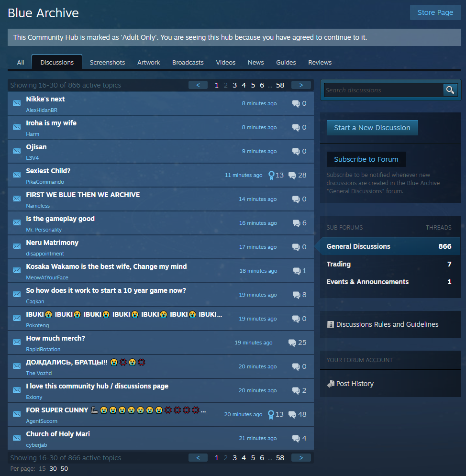Viewport: 466px width, 476px height.
Task: Set 15 topics per page
Action: coord(42,469)
